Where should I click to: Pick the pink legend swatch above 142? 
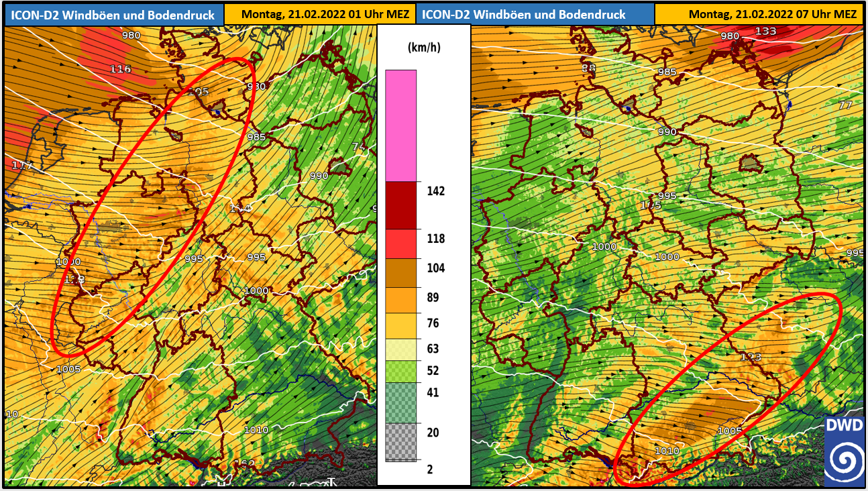[x=401, y=125]
